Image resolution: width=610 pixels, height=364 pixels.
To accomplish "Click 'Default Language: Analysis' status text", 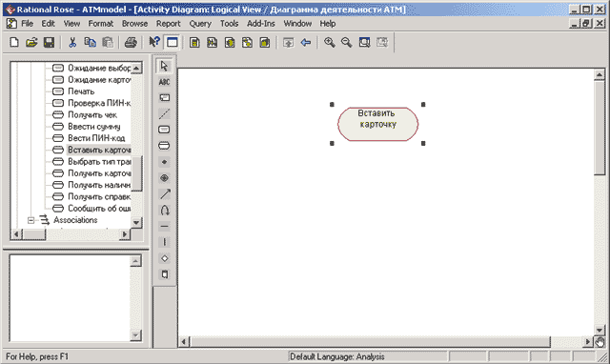I will pyautogui.click(x=336, y=356).
